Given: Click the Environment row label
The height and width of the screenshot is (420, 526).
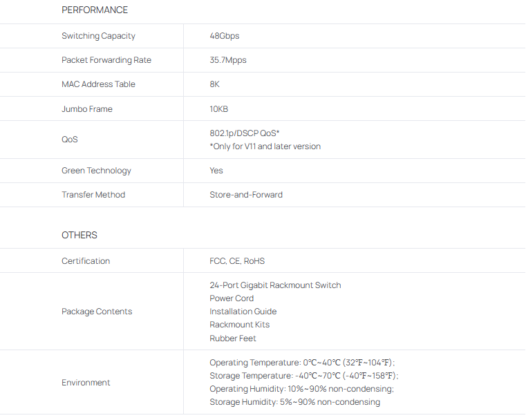Looking at the screenshot, I should point(86,383).
